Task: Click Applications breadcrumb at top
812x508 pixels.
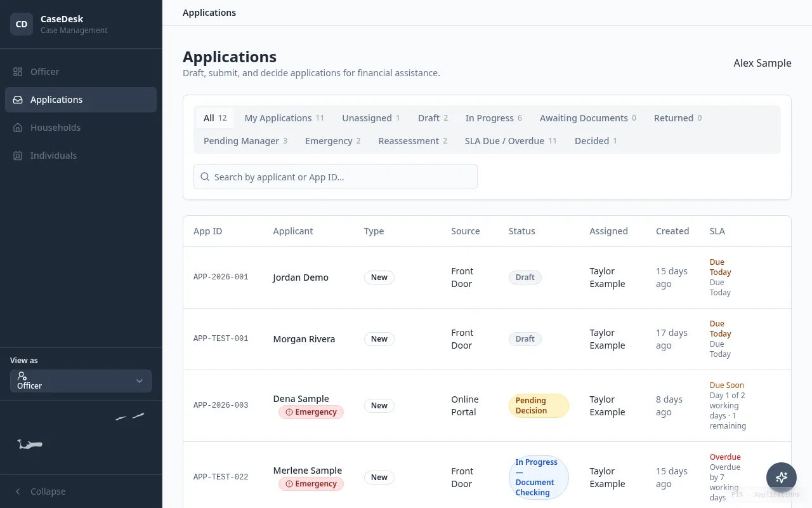Action: (x=209, y=13)
